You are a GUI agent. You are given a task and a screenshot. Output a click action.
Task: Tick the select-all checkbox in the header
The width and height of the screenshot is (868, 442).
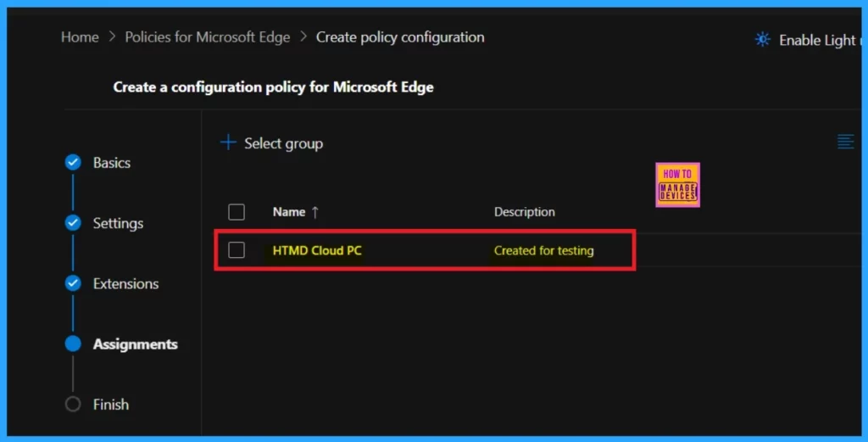[x=236, y=212]
